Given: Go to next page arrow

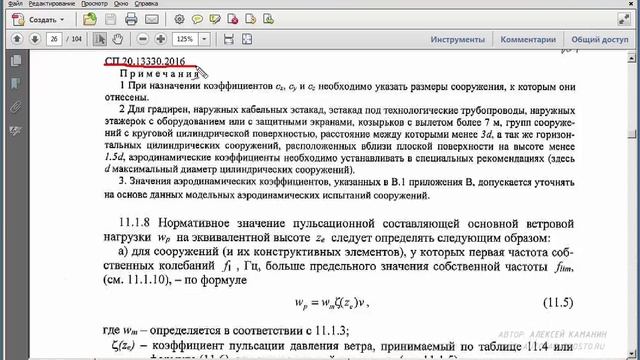Looking at the screenshot, I should pyautogui.click(x=35, y=39).
